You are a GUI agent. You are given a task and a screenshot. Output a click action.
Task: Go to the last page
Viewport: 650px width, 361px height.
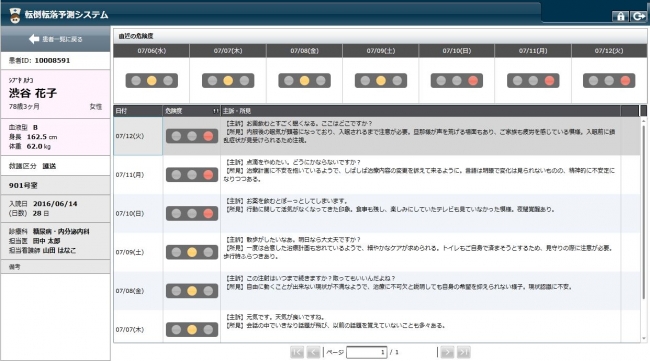point(463,352)
